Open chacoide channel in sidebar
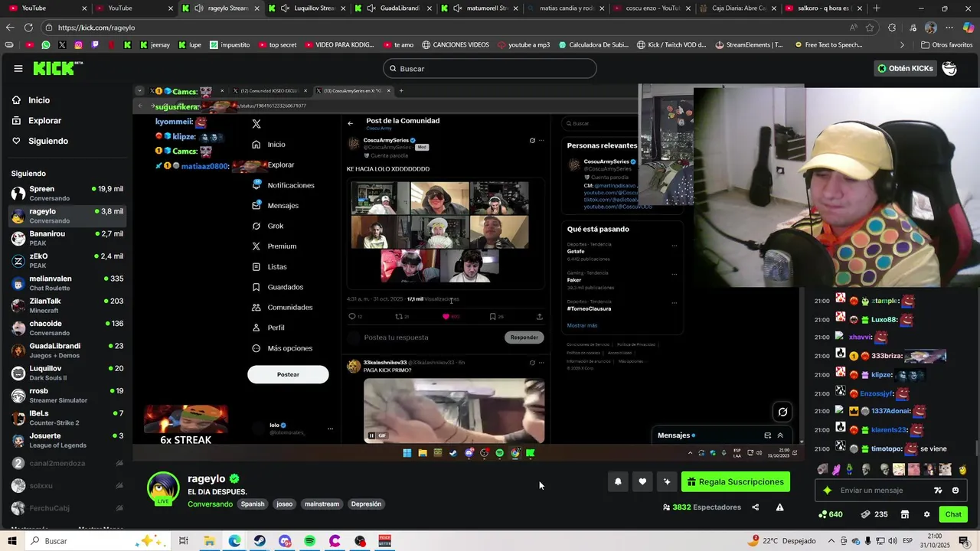This screenshot has width=980, height=551. (x=67, y=328)
